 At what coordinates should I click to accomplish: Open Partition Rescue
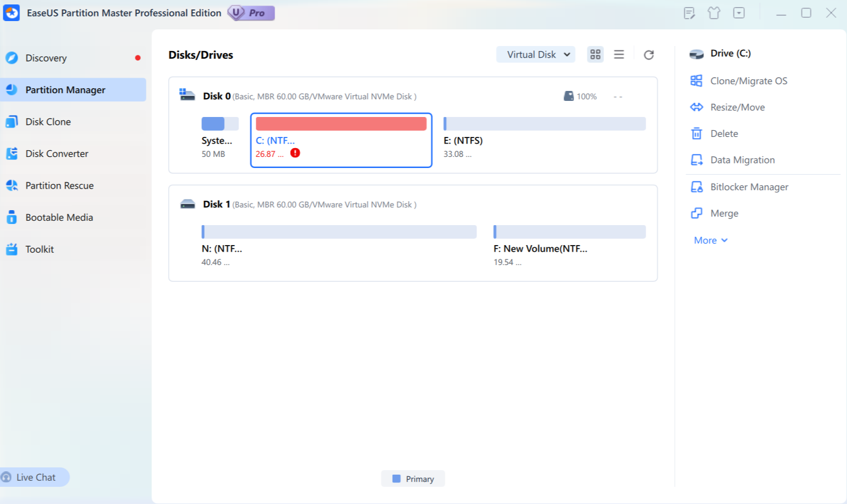73,186
